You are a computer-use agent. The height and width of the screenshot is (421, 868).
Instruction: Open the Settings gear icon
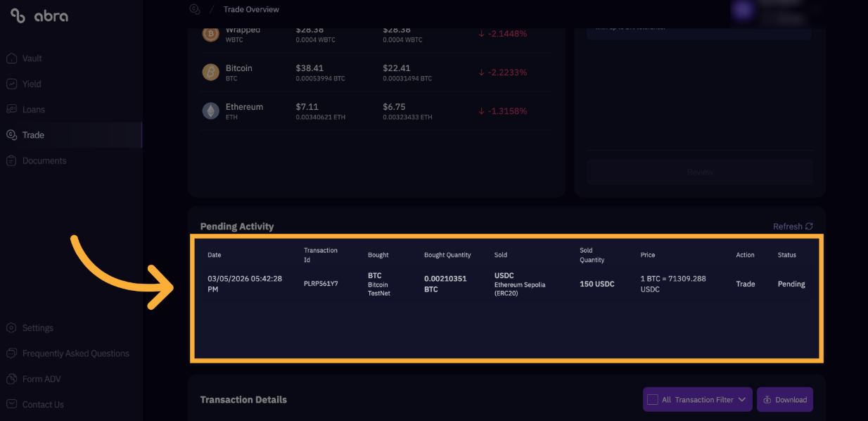pyautogui.click(x=11, y=328)
